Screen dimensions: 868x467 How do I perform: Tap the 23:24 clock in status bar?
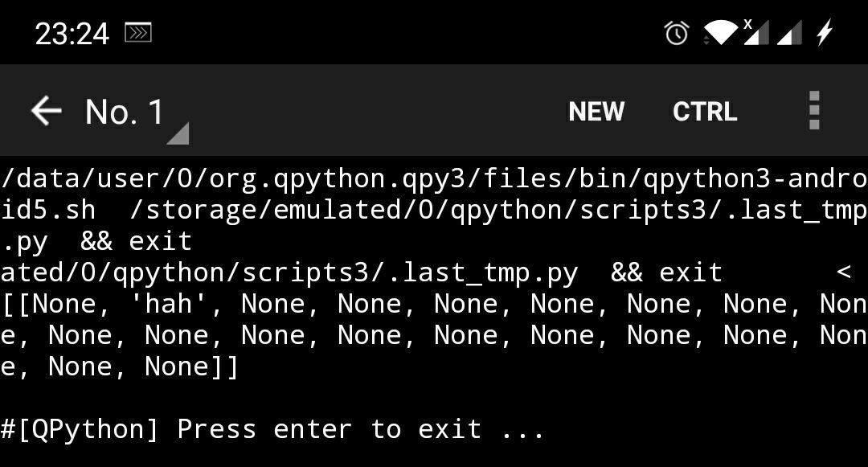point(72,33)
